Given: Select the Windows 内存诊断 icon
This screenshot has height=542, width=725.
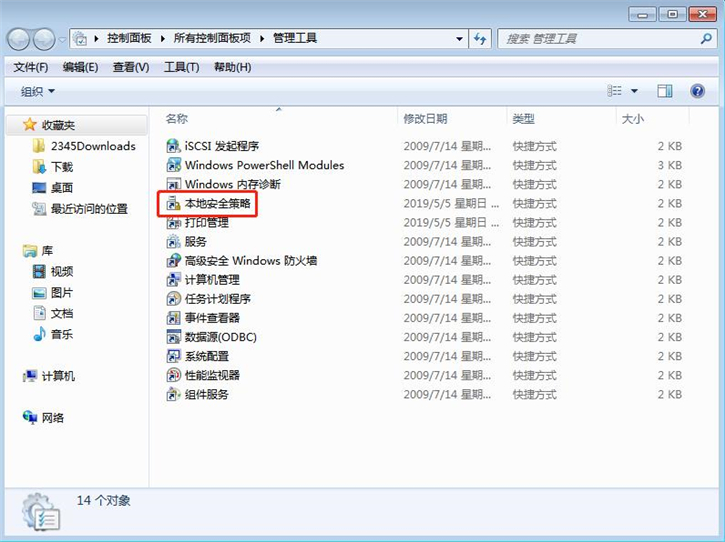Looking at the screenshot, I should [173, 185].
